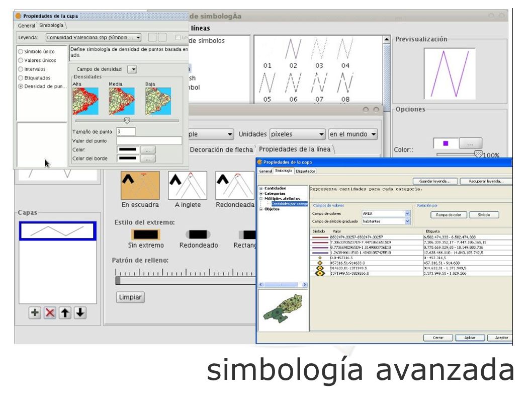Select 'Sin extremo' line end style
The image size is (532, 399).
pyautogui.click(x=146, y=234)
